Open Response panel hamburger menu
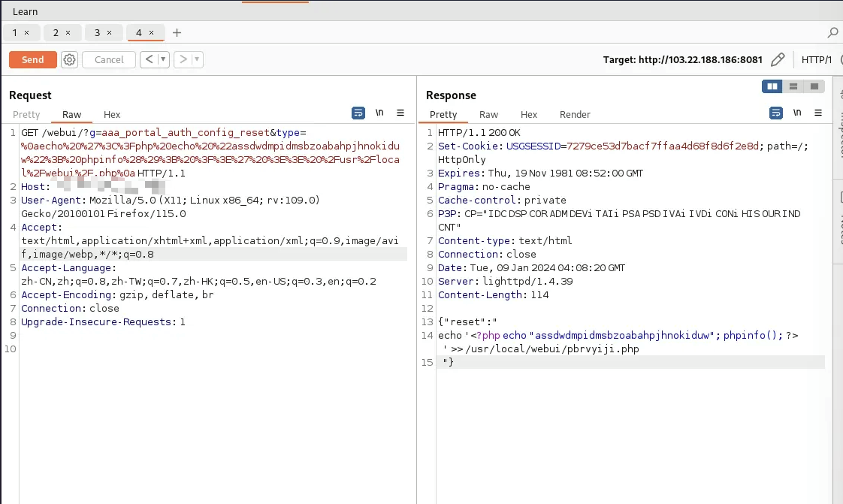Image resolution: width=843 pixels, height=504 pixels. (818, 113)
